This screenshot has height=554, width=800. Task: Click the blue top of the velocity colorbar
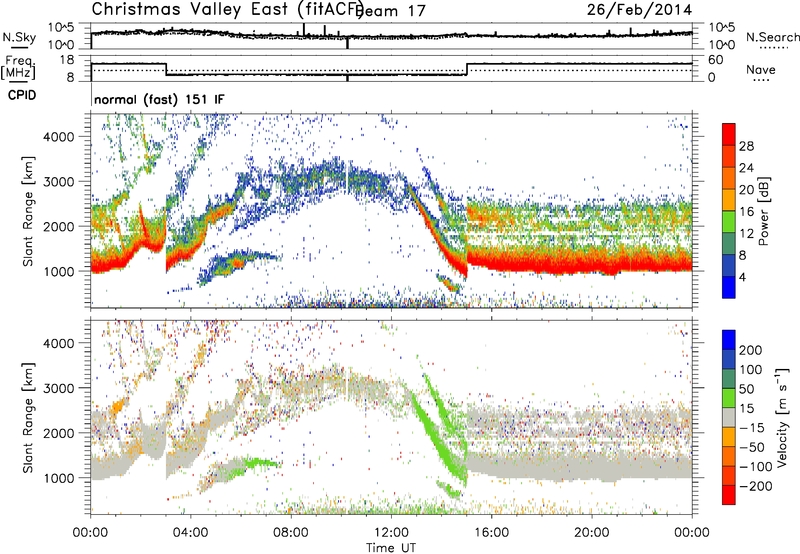[729, 340]
